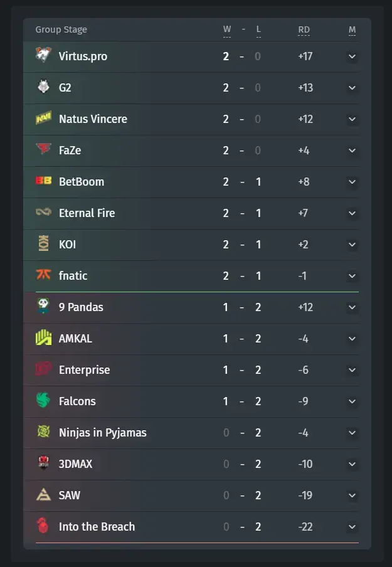Click the Virtus.pro team logo

pyautogui.click(x=43, y=55)
